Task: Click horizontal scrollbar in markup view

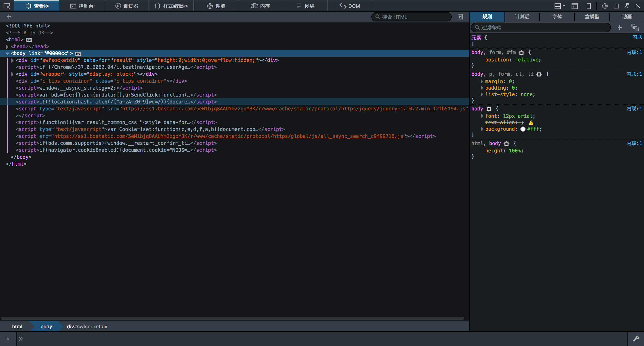Action: (233, 318)
